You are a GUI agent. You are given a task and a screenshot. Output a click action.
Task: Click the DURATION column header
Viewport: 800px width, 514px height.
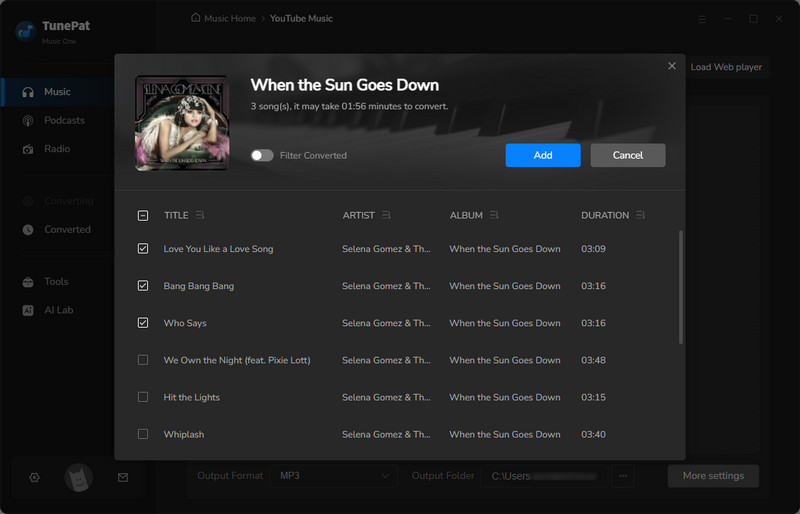605,215
